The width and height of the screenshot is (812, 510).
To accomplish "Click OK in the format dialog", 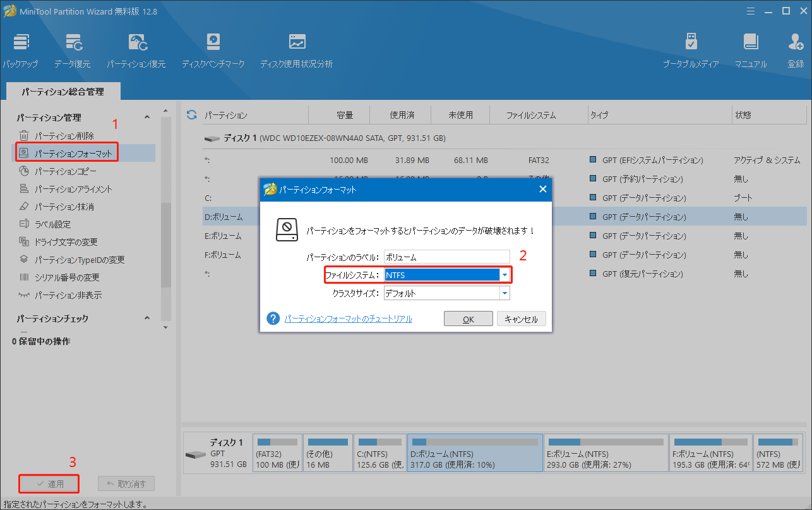I will 469,319.
